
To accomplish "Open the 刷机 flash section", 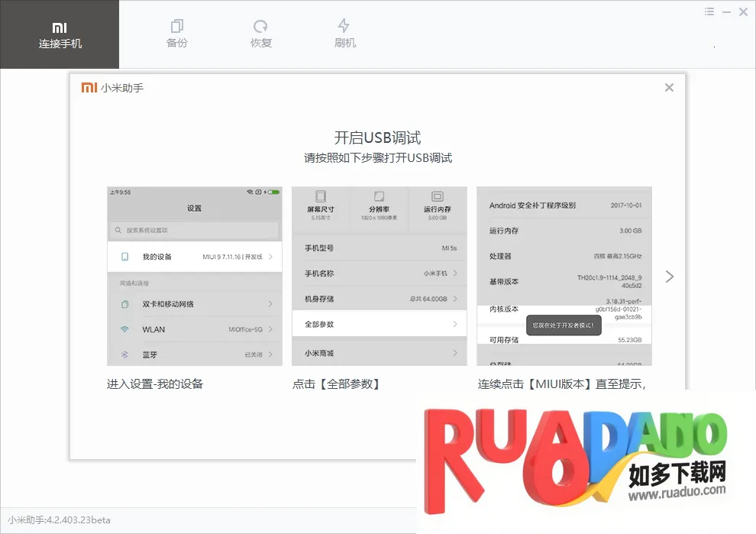I will (344, 34).
